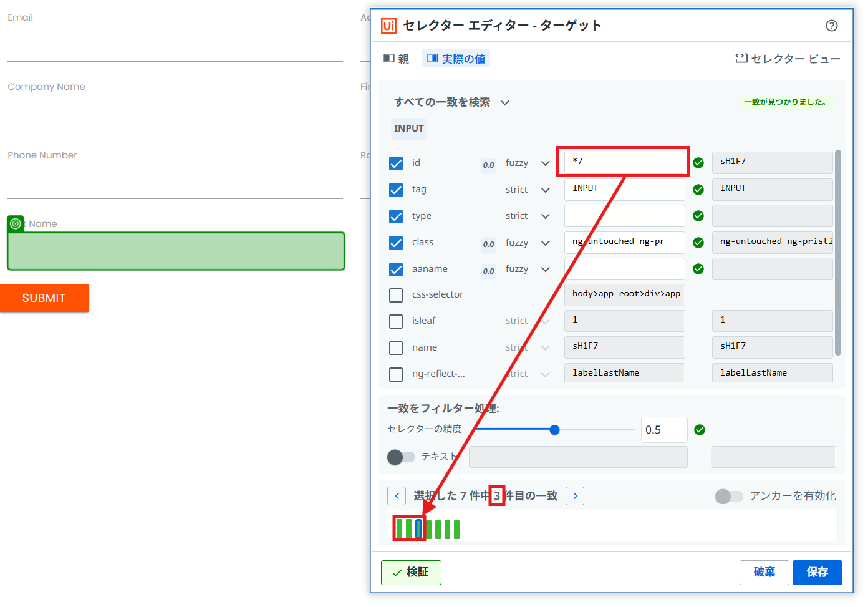Click the attribute list vertical scrollbar
Viewport: 868px width, 607px height.
click(x=838, y=253)
